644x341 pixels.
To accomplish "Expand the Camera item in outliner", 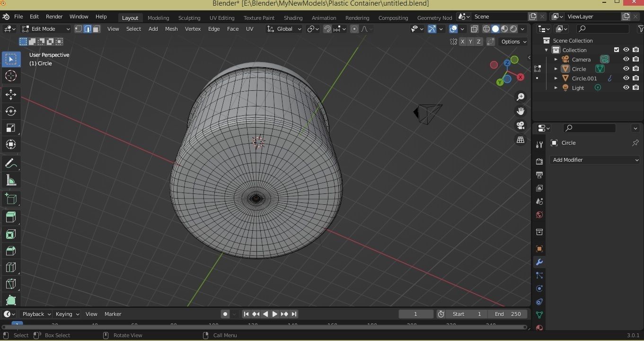I will pyautogui.click(x=556, y=60).
